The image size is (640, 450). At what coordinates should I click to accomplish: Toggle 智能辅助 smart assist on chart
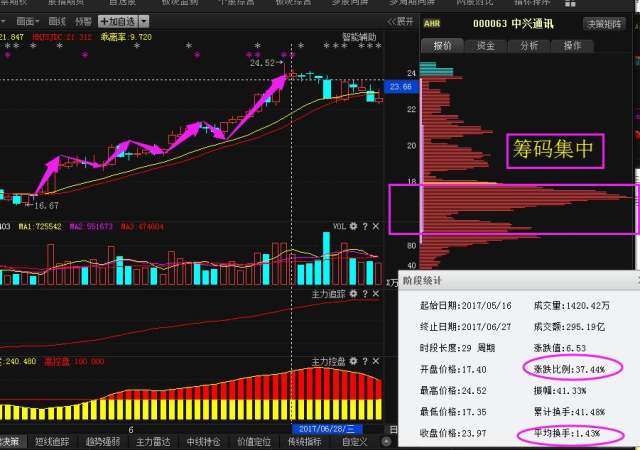click(360, 38)
